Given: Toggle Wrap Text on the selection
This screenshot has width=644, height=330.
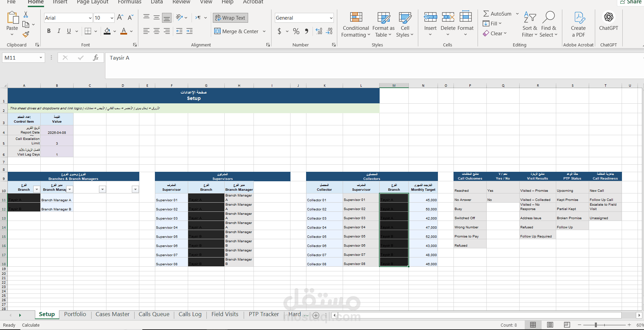Looking at the screenshot, I should click(x=230, y=18).
